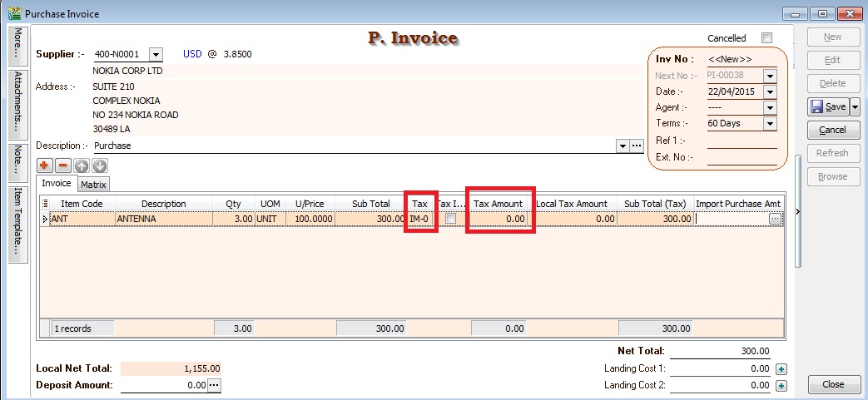Open the Save button dropdown arrow
This screenshot has width=868, height=400.
(855, 107)
